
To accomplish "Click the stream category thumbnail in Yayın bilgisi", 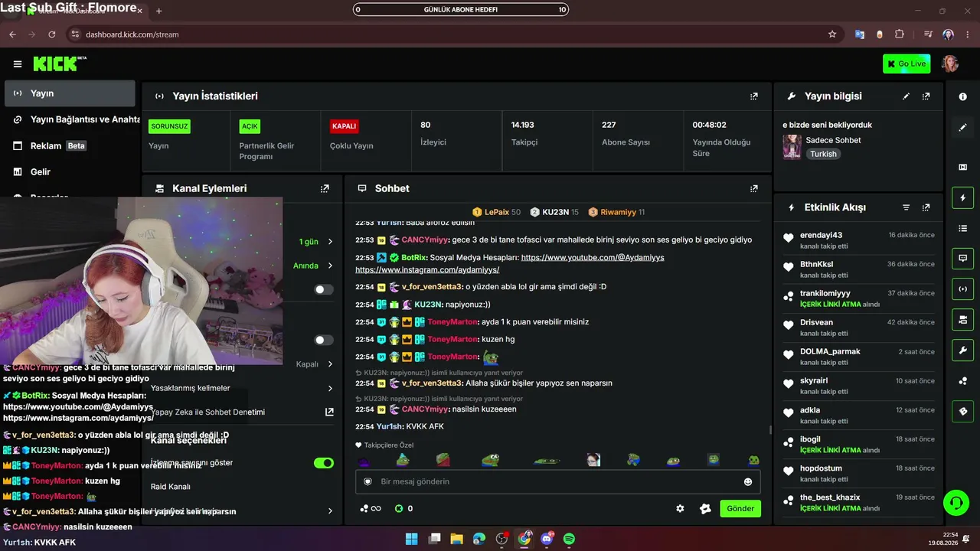I will (x=792, y=147).
